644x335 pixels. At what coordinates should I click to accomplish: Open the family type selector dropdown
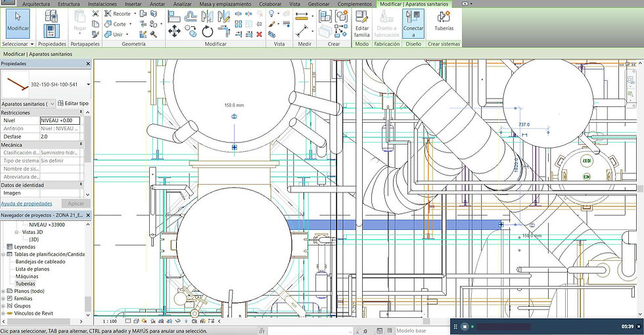point(88,85)
